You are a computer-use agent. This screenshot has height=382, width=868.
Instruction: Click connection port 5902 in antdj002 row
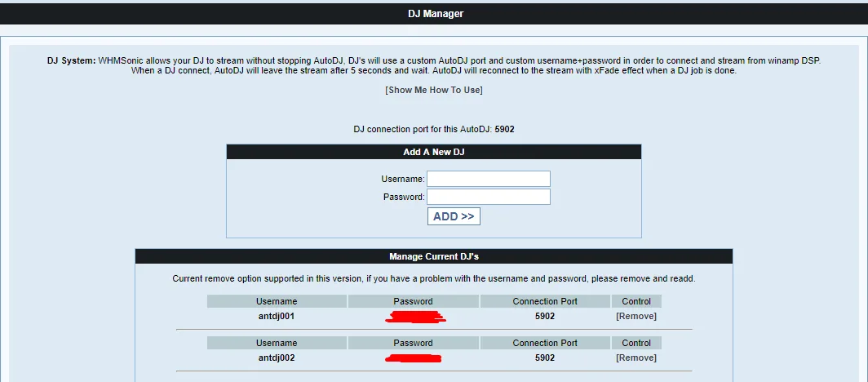coord(545,358)
